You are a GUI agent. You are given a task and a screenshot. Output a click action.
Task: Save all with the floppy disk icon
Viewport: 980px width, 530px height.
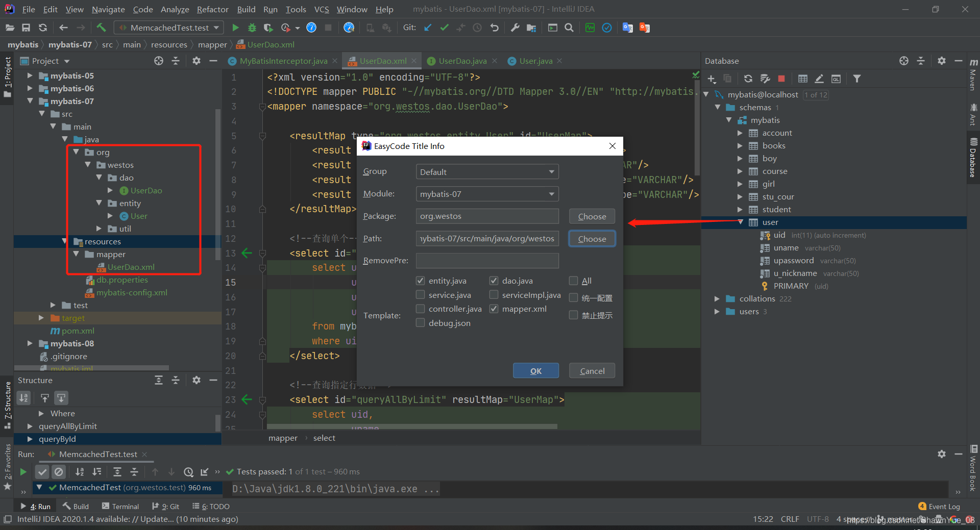26,28
